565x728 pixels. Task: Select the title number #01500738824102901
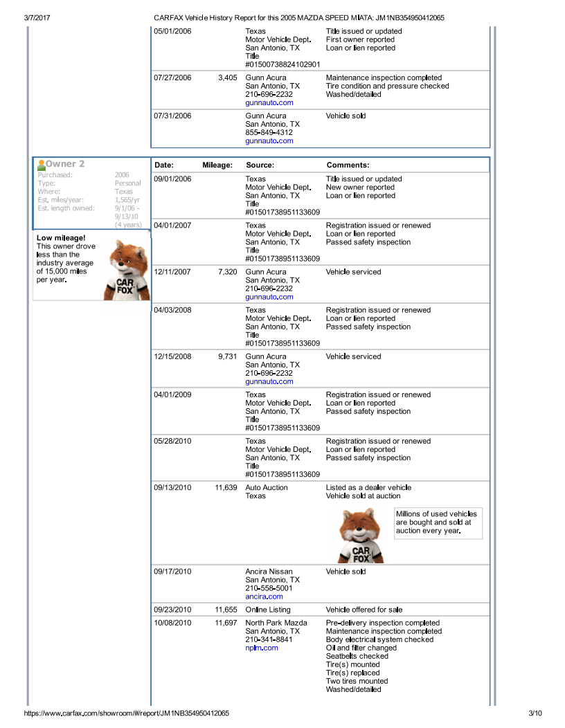(282, 64)
